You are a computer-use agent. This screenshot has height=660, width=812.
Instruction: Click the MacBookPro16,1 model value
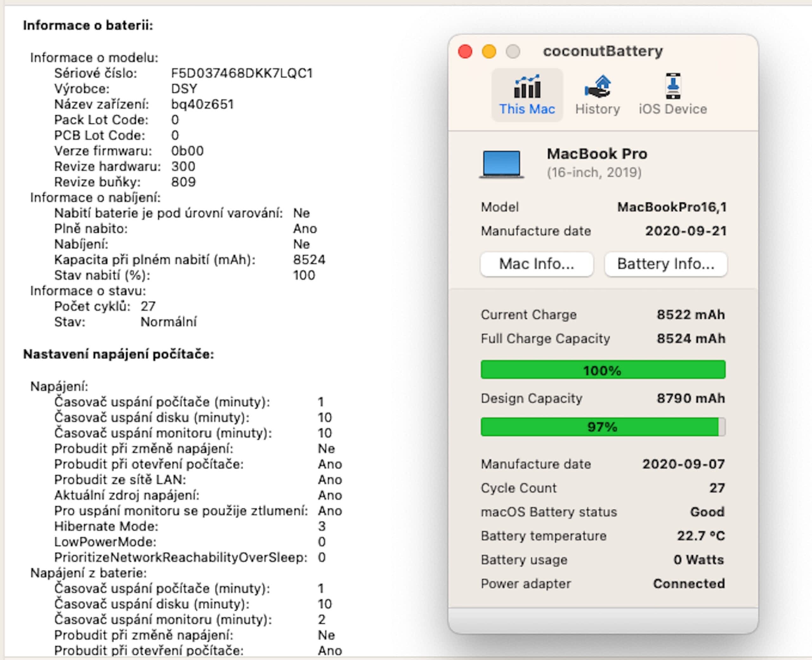click(672, 207)
